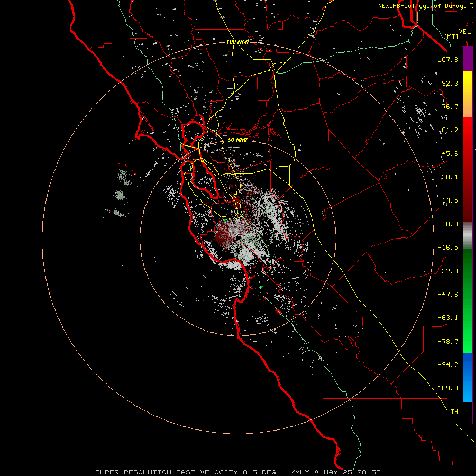This screenshot has height=476, width=476.
Task: Click the 100 NMI range ring label
Action: tap(237, 42)
